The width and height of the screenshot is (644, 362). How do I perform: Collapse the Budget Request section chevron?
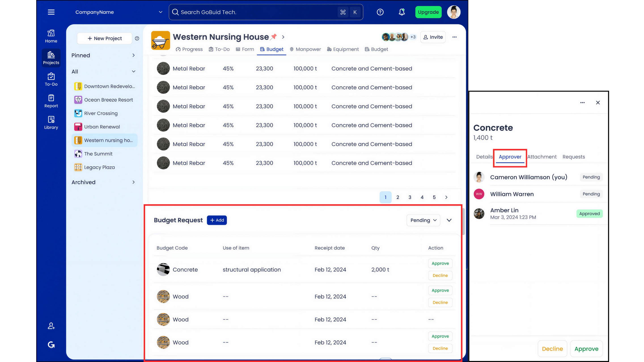tap(449, 220)
